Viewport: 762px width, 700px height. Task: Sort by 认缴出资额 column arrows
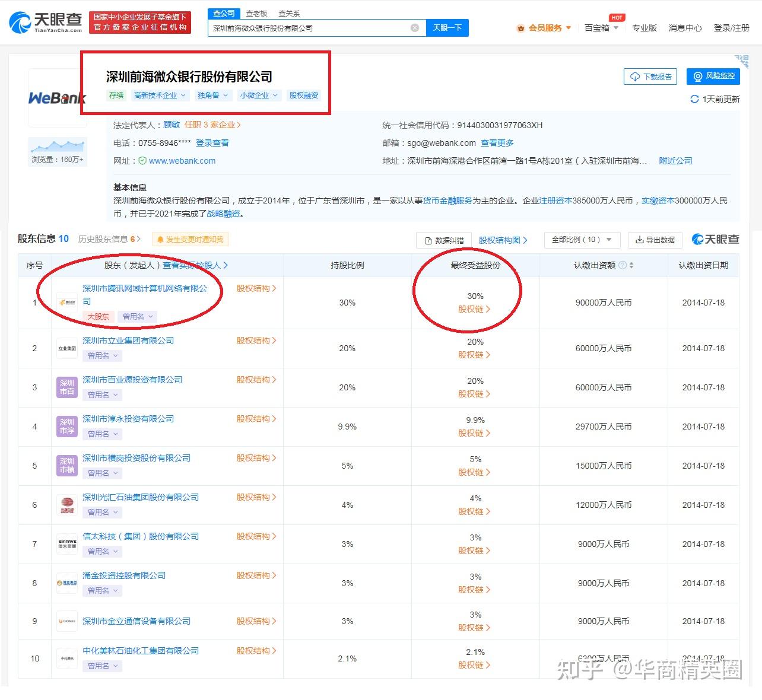631,265
